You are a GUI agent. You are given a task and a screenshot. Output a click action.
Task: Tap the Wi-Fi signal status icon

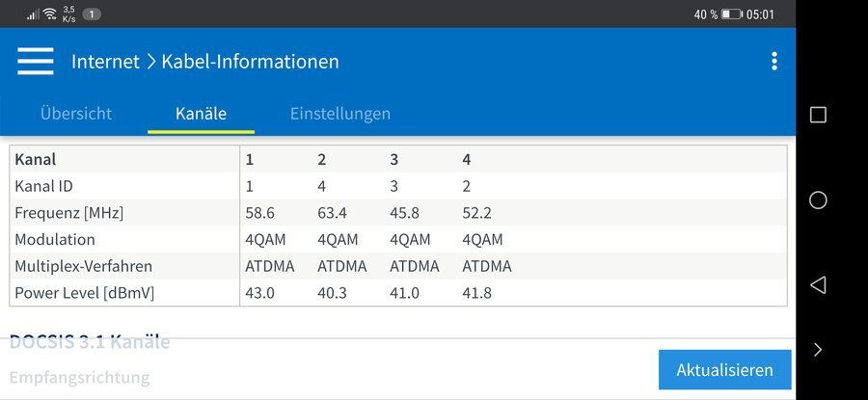[49, 14]
